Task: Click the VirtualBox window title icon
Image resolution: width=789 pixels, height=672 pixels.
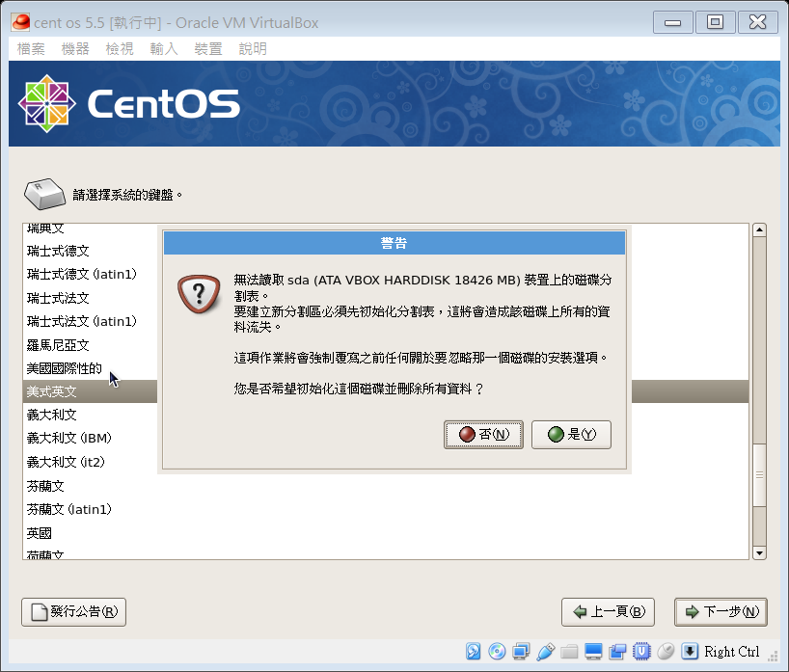Action: point(20,22)
